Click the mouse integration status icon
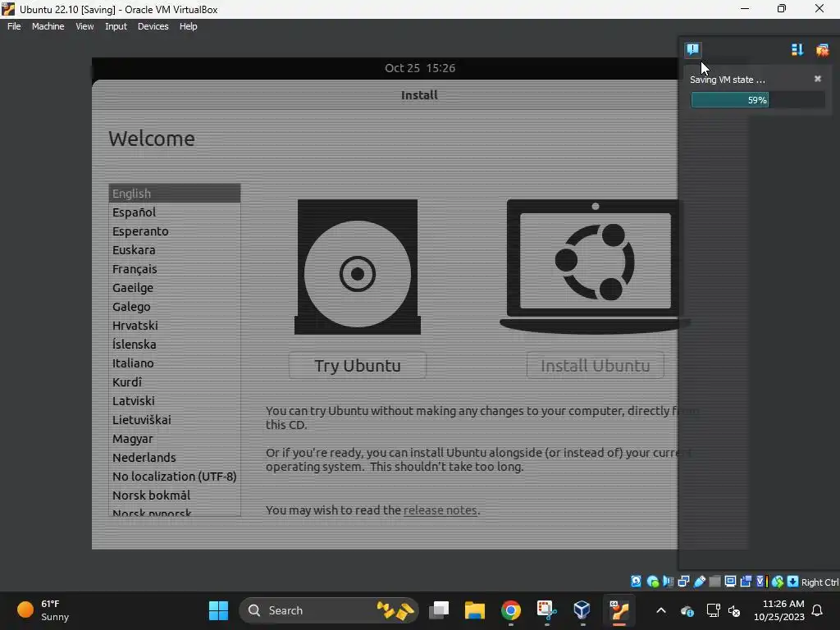The width and height of the screenshot is (840, 630). [778, 582]
